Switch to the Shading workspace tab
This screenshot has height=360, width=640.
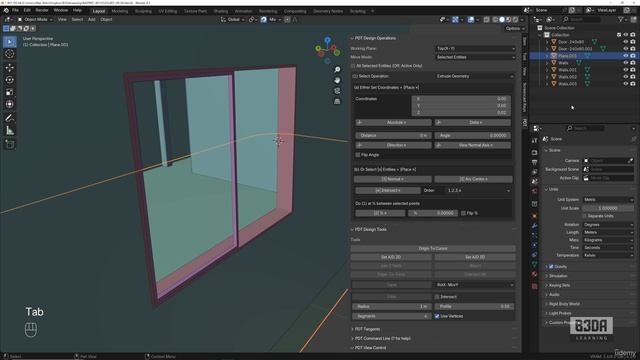coord(221,11)
